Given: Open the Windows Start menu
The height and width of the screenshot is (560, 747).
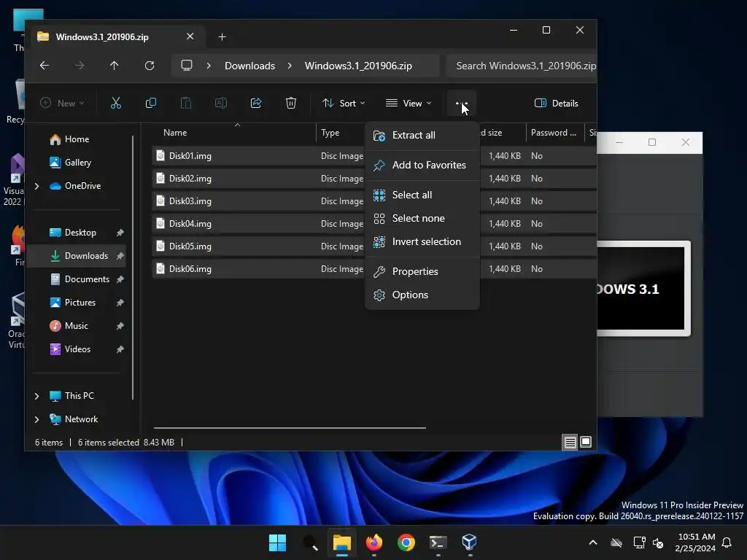Looking at the screenshot, I should 277,542.
